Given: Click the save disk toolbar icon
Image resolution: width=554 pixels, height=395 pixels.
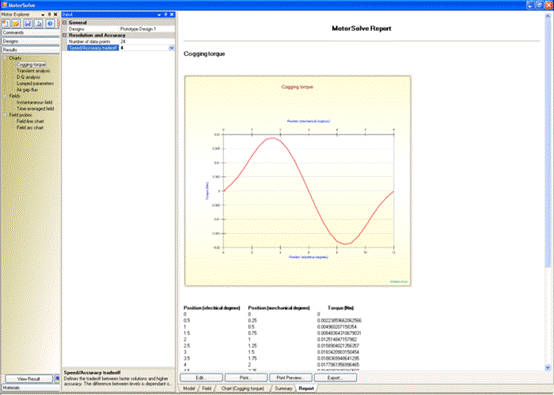Looking at the screenshot, I should pyautogui.click(x=28, y=24).
